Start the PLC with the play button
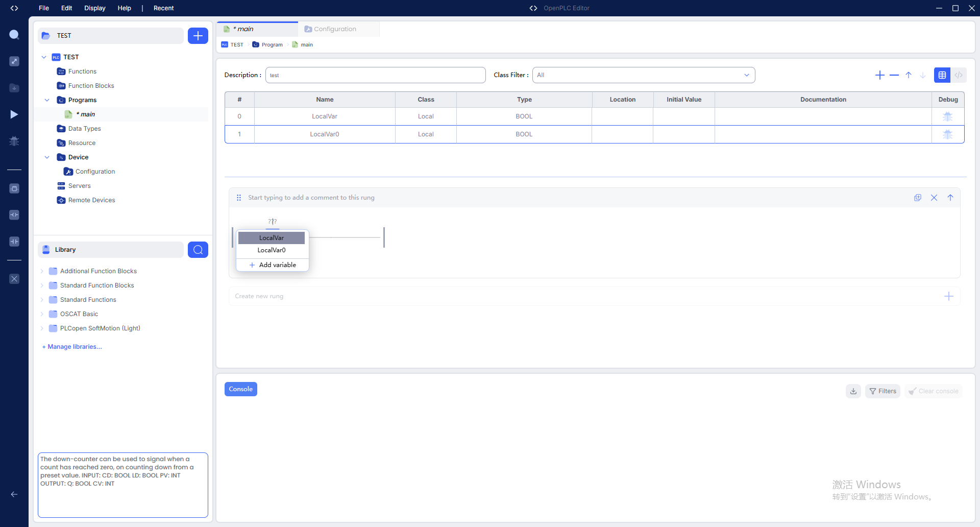Image resolution: width=980 pixels, height=527 pixels. [x=14, y=114]
